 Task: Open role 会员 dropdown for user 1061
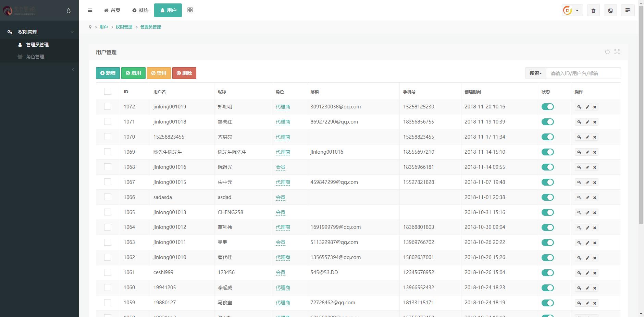coord(281,272)
